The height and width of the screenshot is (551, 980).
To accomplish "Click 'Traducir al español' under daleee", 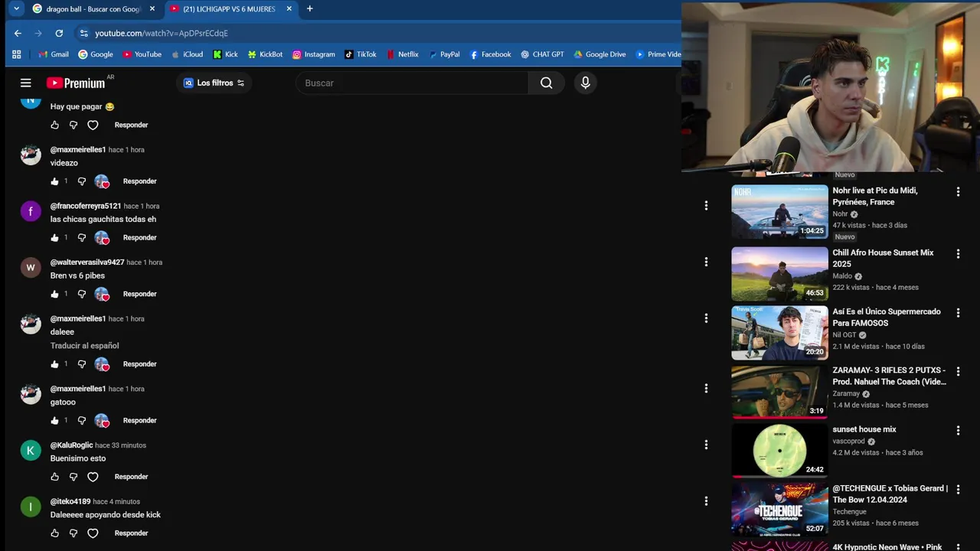I will [x=84, y=346].
